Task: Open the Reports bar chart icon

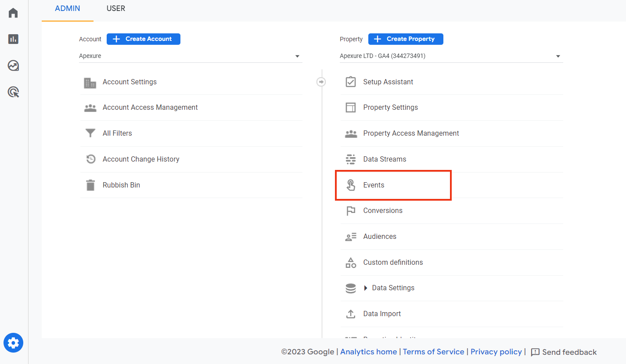Action: (13, 39)
